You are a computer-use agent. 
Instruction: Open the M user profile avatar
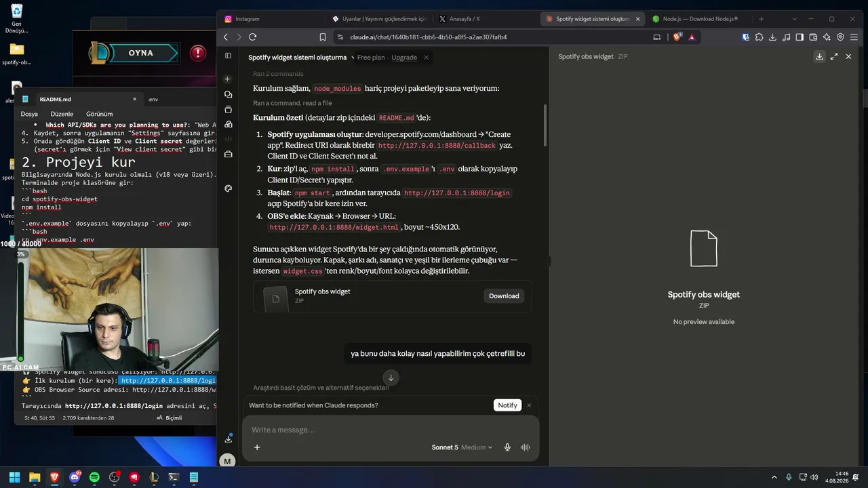(x=227, y=461)
